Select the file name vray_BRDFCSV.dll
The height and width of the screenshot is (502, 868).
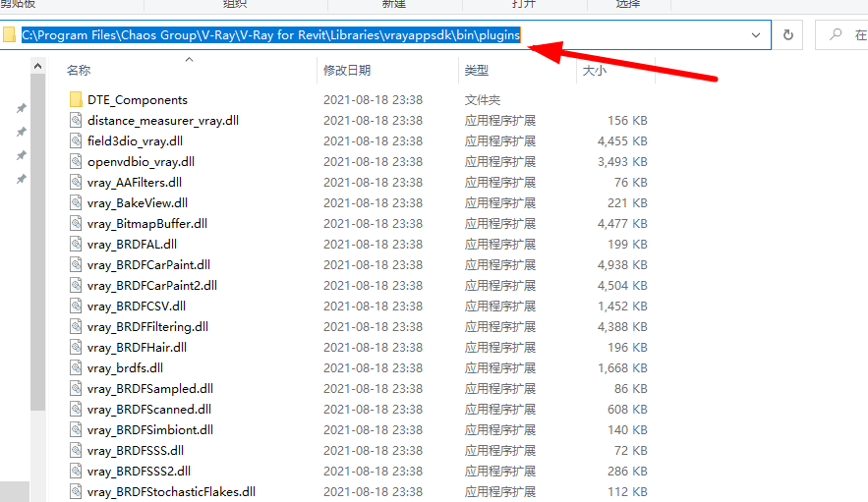(x=137, y=307)
